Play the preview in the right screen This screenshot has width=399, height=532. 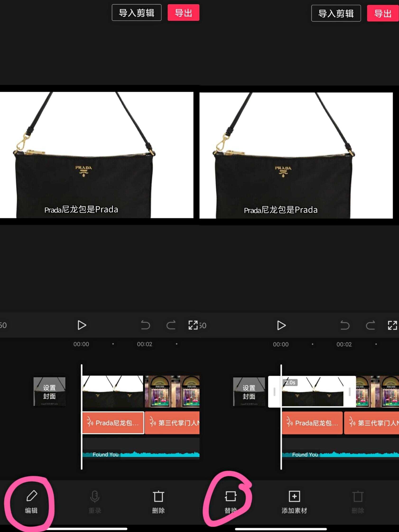click(x=281, y=325)
